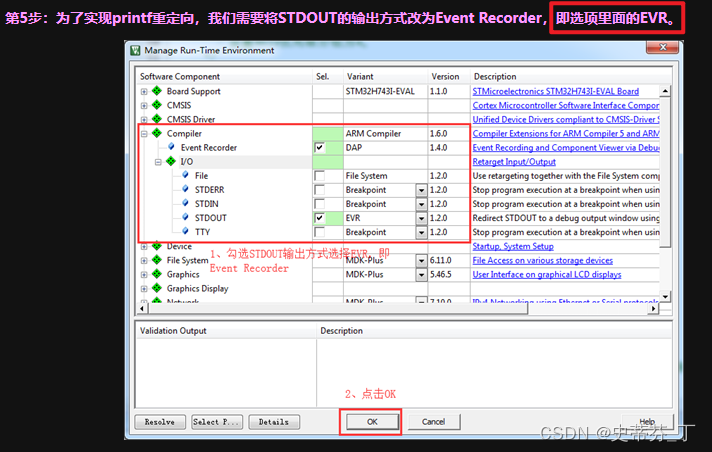Open the Cortex Microcontroller Software Interface link
Viewport: 712px width, 452px height.
point(566,105)
